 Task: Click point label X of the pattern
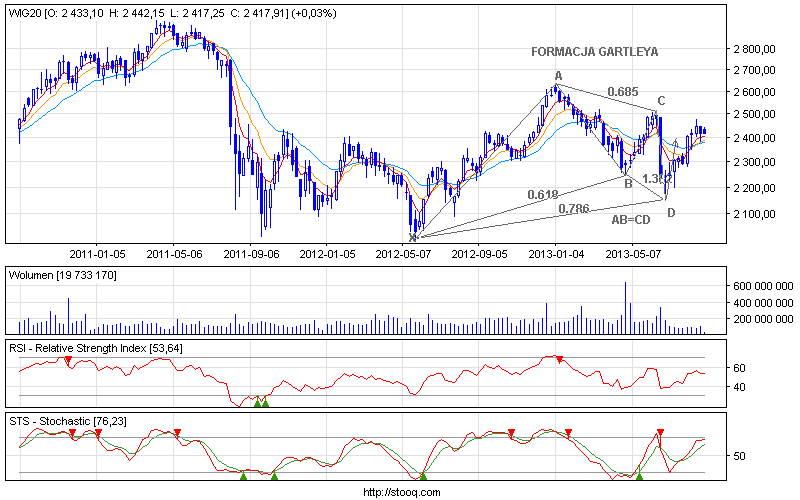[412, 237]
